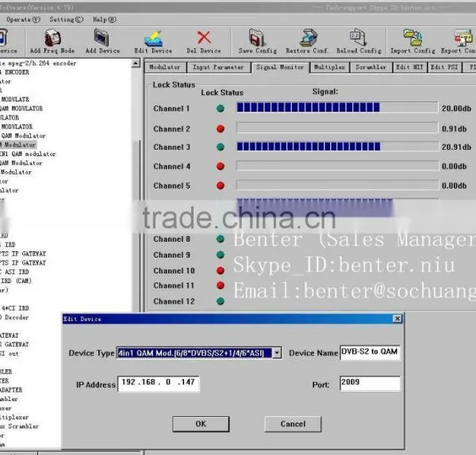Click the Device Name input field

(x=370, y=353)
